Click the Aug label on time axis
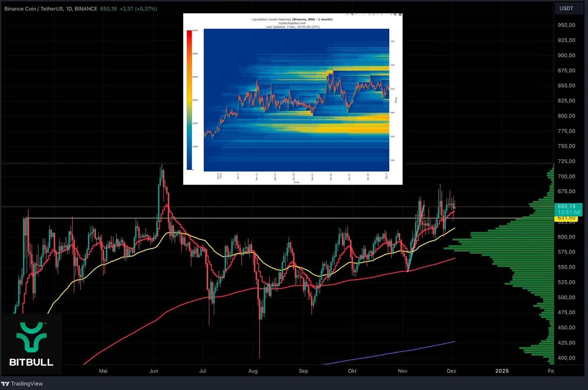The image size is (588, 390). tap(253, 371)
